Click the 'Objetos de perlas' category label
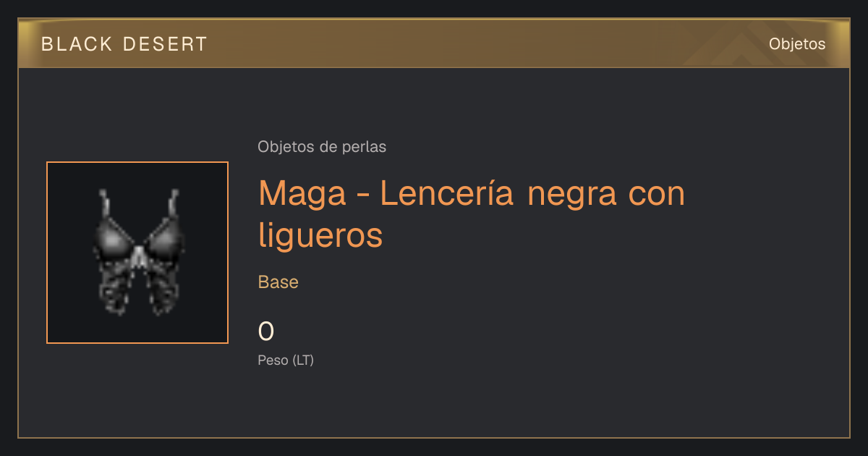 322,147
